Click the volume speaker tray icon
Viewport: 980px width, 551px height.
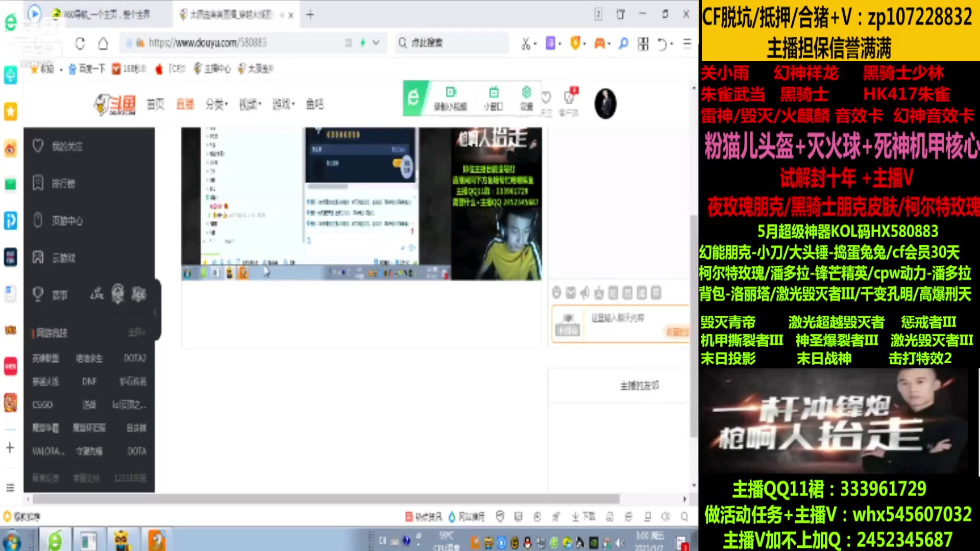click(620, 542)
